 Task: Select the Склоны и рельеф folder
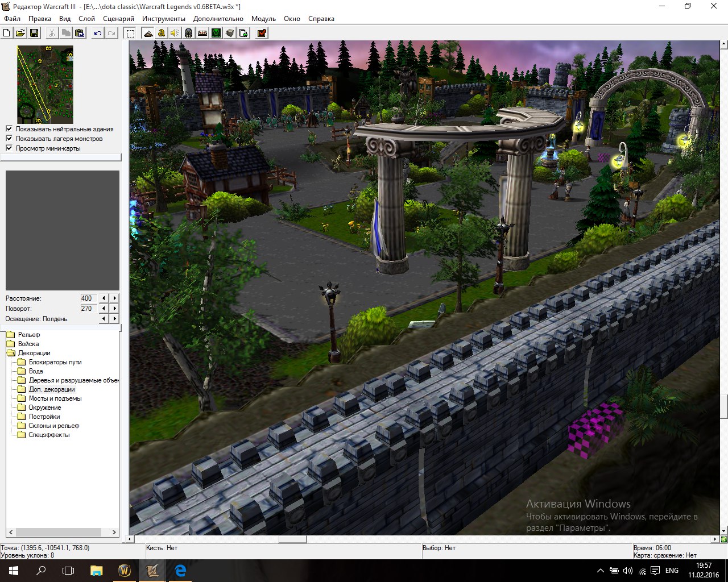(x=48, y=426)
